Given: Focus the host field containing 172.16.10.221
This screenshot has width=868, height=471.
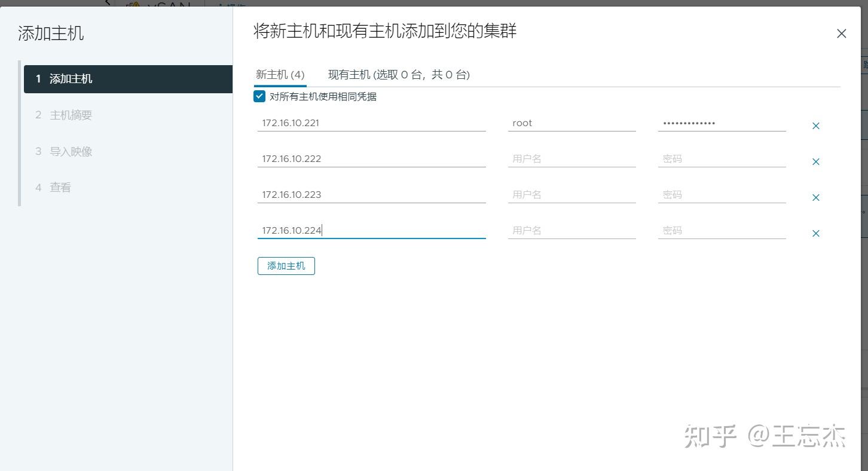Looking at the screenshot, I should [x=371, y=123].
